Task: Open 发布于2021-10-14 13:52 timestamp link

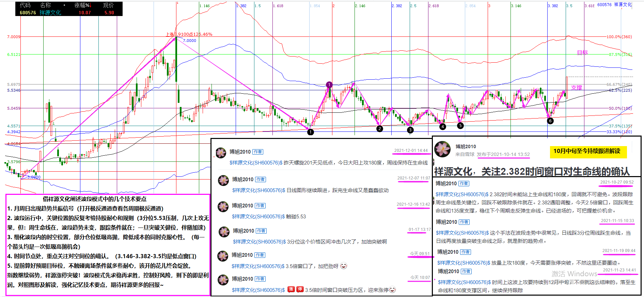Action: [503, 154]
